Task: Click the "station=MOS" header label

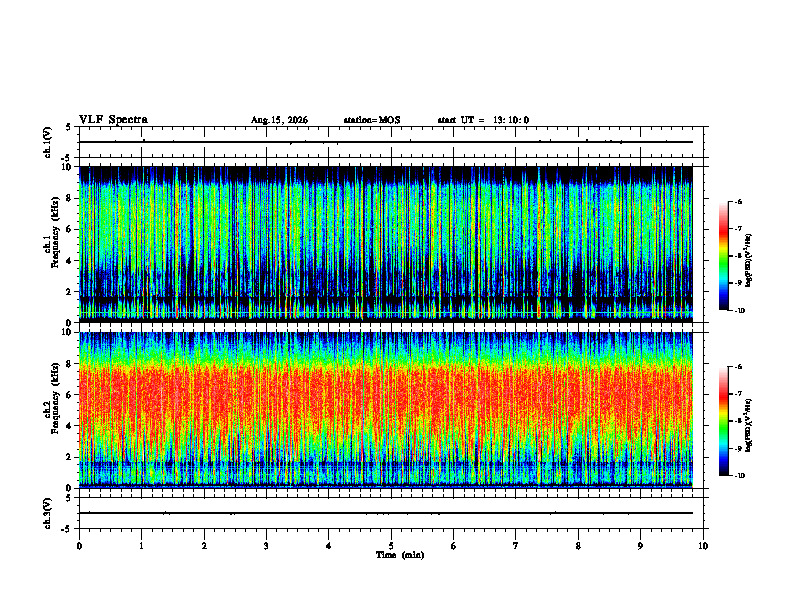Action: 372,120
